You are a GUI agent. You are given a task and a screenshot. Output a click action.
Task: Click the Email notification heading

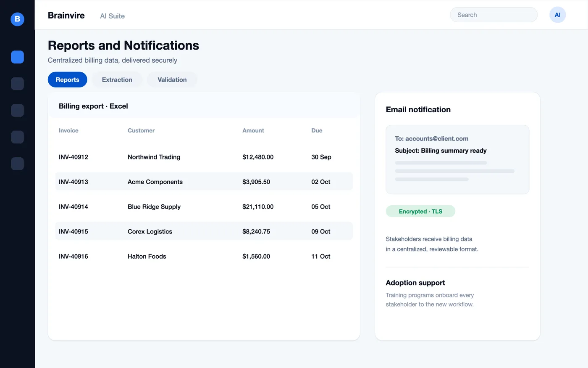(418, 109)
